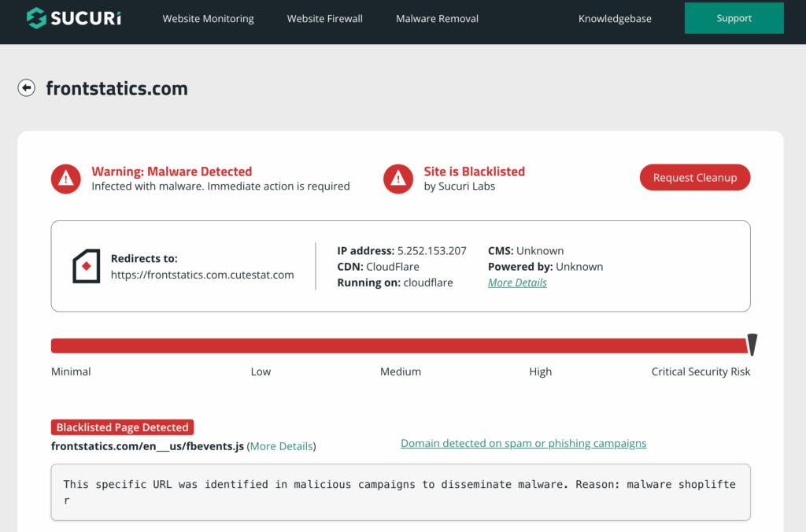Open Domain detected on spam campaigns link
The width and height of the screenshot is (806, 532).
coord(523,443)
